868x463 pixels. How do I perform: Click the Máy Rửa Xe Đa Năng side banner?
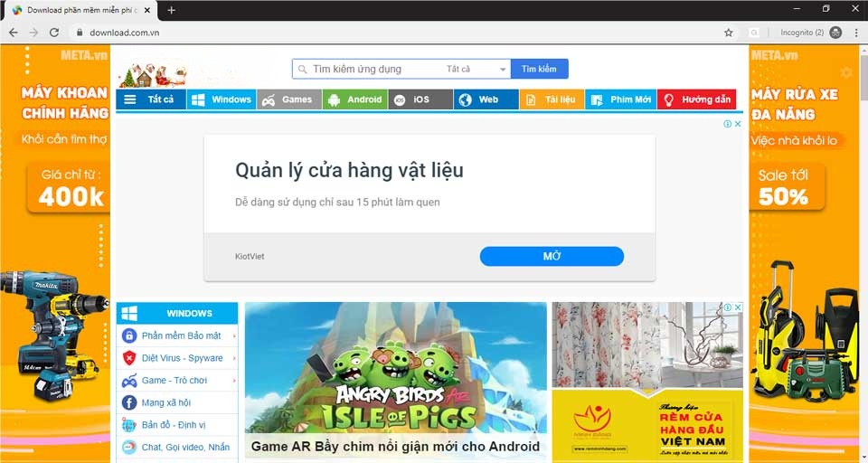pos(804,253)
